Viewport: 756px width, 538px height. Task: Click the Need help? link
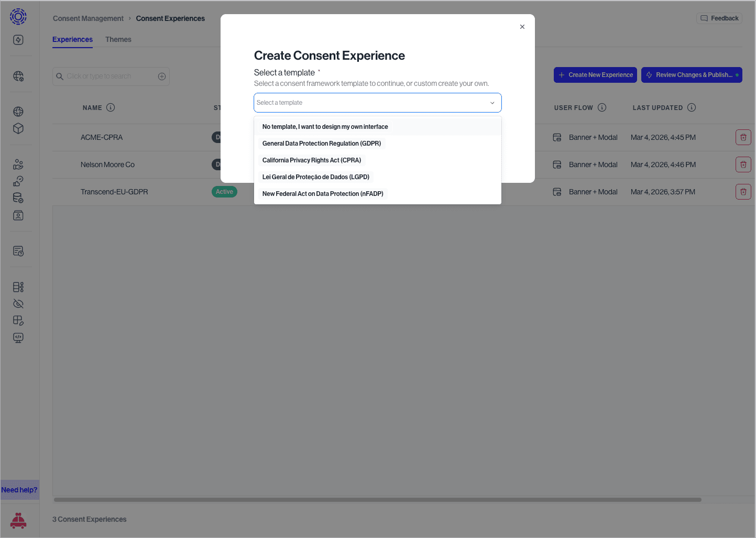click(x=19, y=489)
